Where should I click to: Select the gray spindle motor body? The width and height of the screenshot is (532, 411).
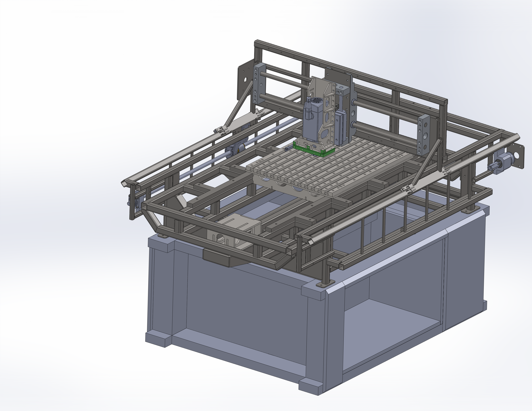313,127
